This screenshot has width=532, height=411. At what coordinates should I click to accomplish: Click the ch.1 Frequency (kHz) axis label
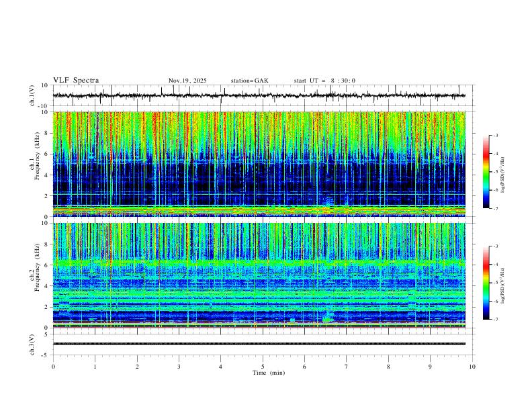[34, 164]
